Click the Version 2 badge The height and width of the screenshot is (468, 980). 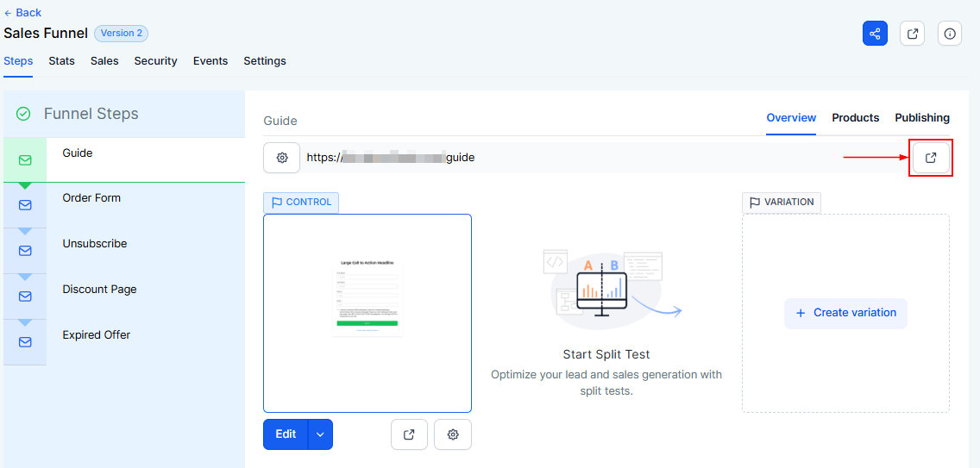click(x=122, y=33)
